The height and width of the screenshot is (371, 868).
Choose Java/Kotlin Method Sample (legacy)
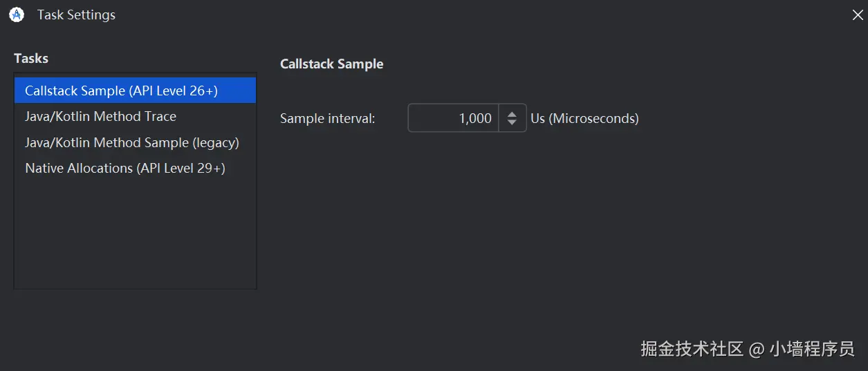(x=131, y=142)
